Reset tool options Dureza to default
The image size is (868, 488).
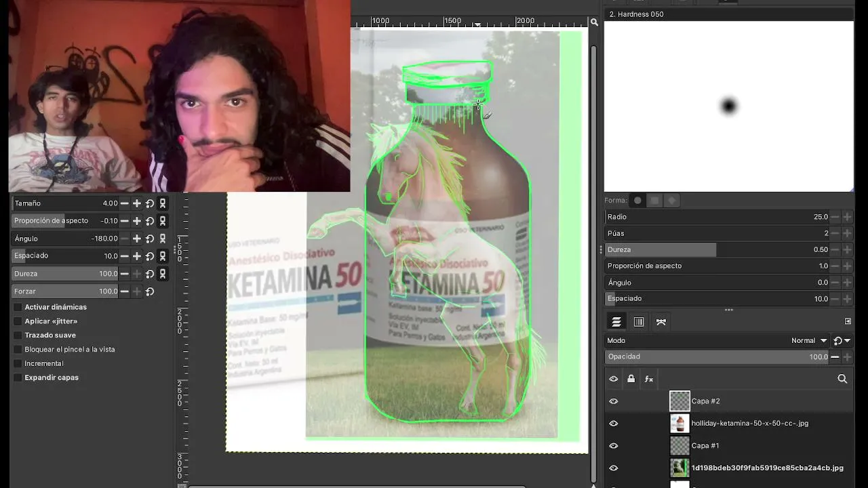click(x=150, y=274)
